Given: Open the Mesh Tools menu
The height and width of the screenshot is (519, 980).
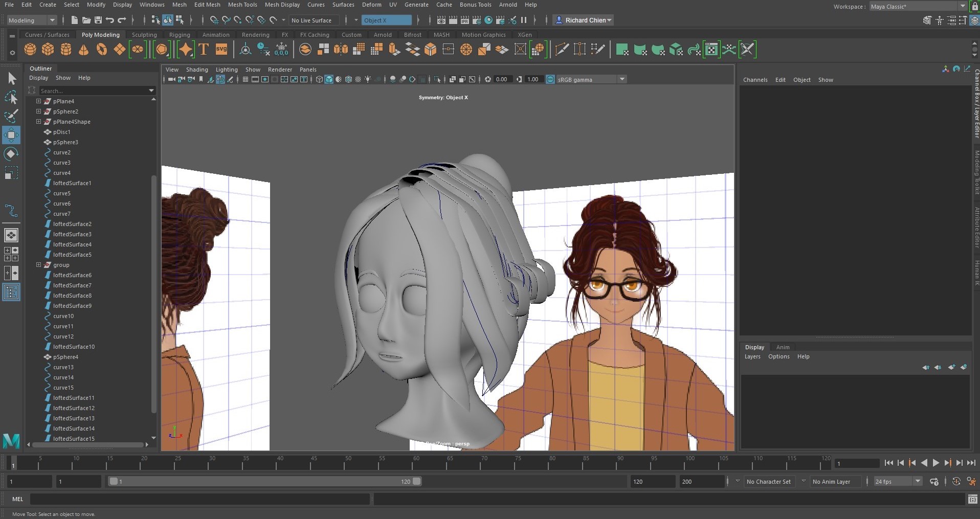Looking at the screenshot, I should coord(242,5).
